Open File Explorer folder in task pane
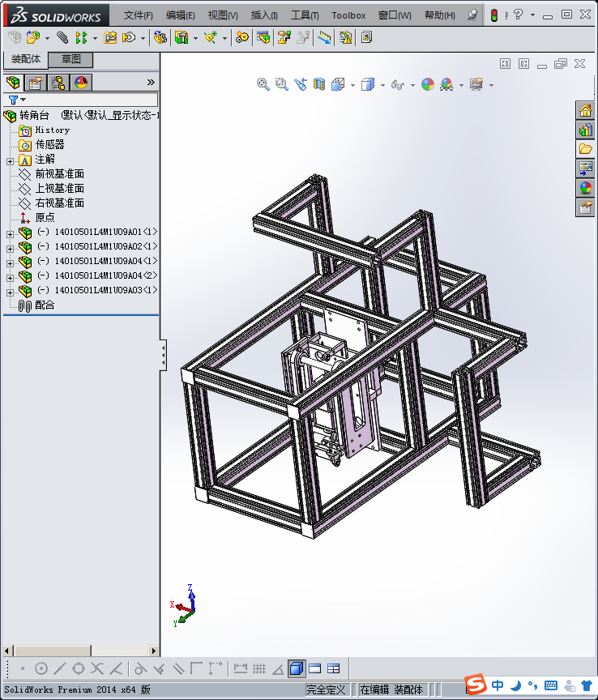 (585, 149)
